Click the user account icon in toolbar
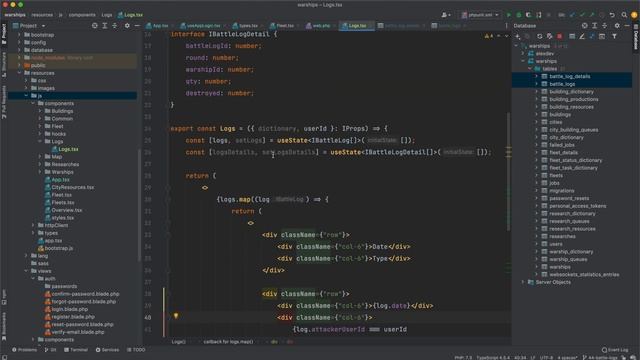The height and width of the screenshot is (360, 640). [445, 15]
